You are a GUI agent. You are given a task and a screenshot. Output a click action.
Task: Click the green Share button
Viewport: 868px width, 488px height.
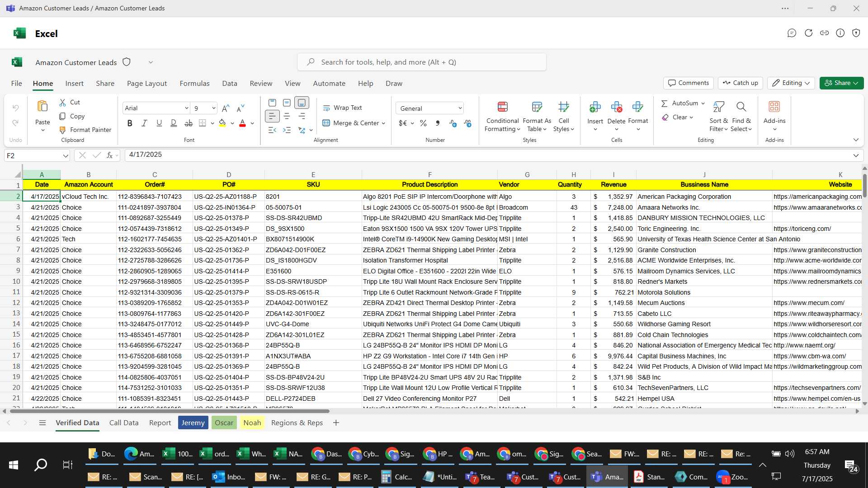[x=841, y=83]
